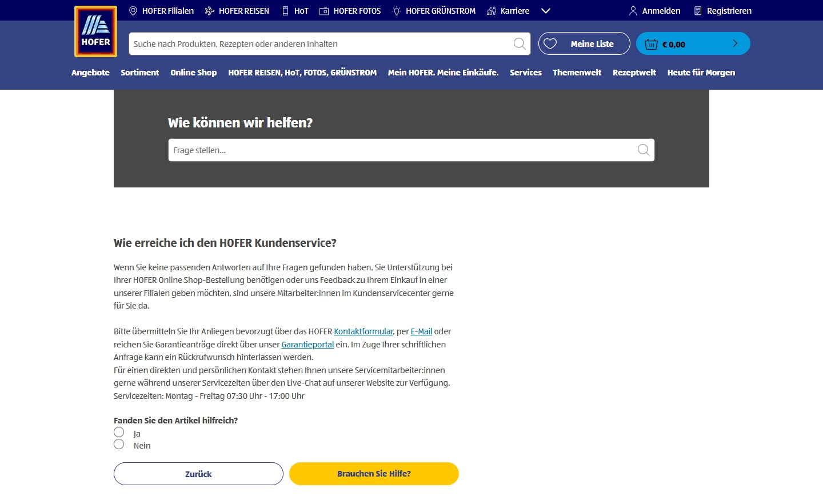Click the Karriere chart icon

point(492,11)
